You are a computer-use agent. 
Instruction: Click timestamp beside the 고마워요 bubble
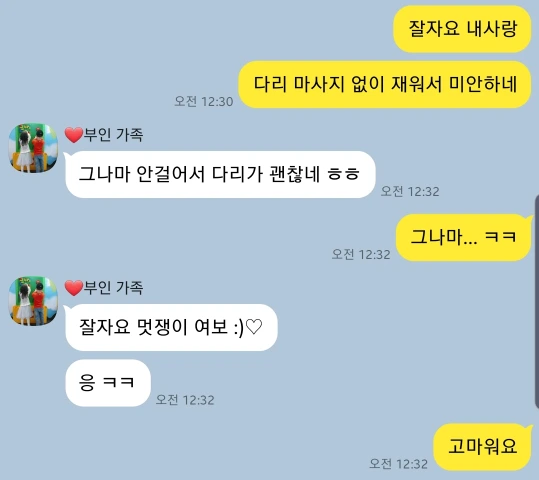398,463
